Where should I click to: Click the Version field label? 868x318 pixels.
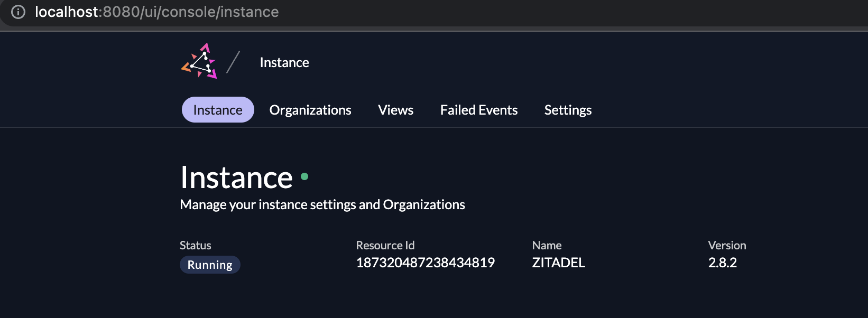pyautogui.click(x=727, y=245)
